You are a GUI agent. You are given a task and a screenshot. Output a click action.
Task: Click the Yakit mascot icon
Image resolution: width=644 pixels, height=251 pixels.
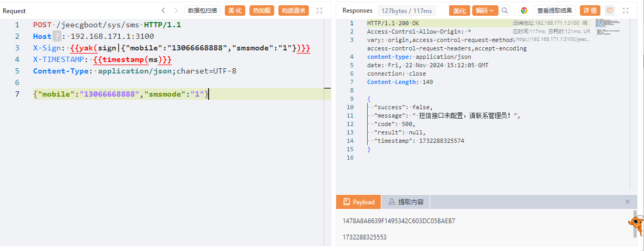(636, 225)
